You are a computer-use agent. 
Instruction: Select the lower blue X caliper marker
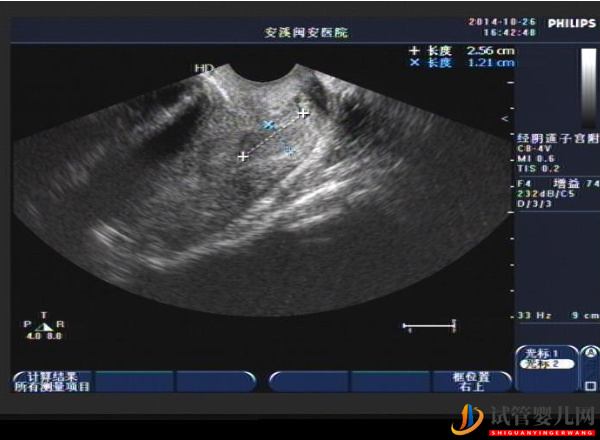tap(289, 151)
